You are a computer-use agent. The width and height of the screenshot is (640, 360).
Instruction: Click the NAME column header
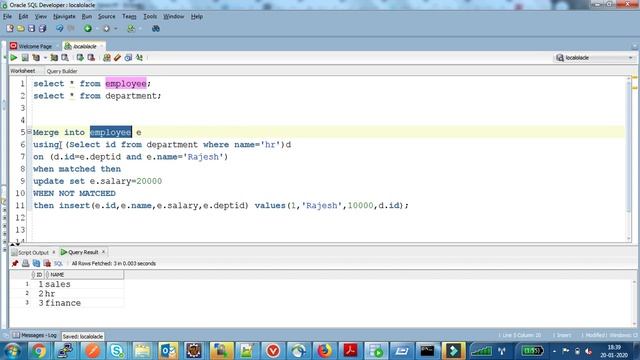tap(84, 275)
